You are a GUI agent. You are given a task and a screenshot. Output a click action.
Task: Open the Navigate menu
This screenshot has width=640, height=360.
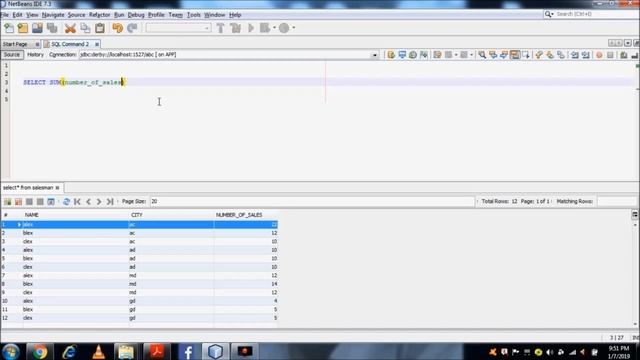[53, 15]
